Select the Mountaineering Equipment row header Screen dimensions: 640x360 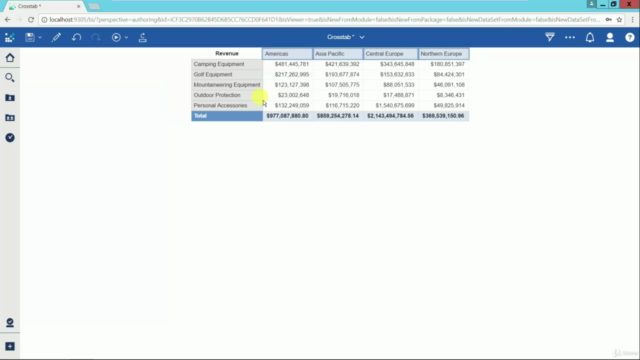point(227,84)
